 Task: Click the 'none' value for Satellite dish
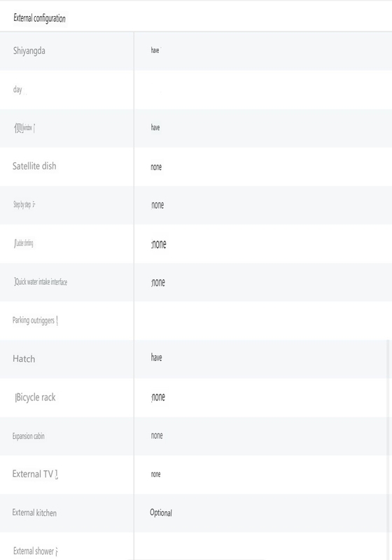pos(156,167)
